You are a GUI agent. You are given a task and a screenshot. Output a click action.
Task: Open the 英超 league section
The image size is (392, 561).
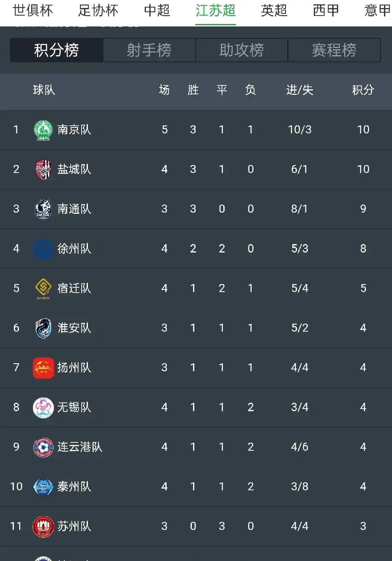coord(274,11)
